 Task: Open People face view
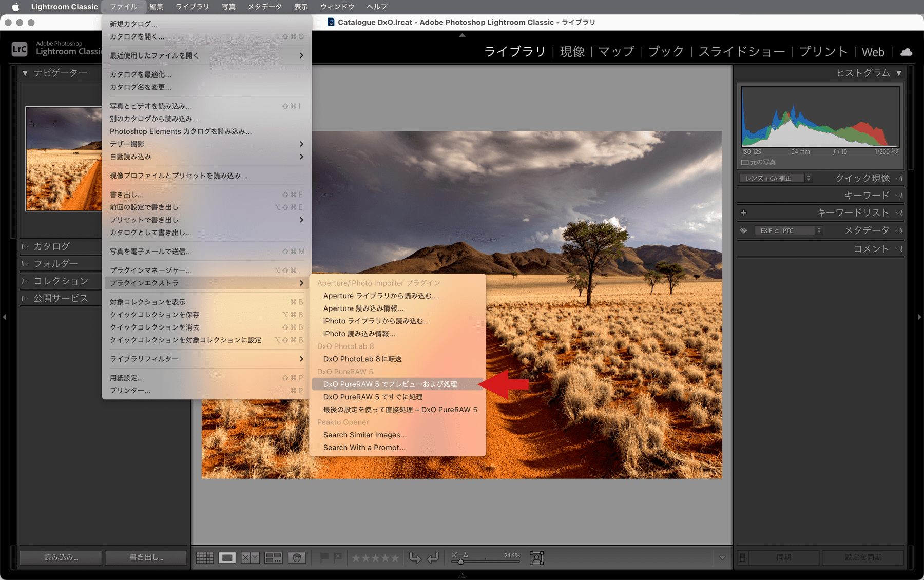296,557
